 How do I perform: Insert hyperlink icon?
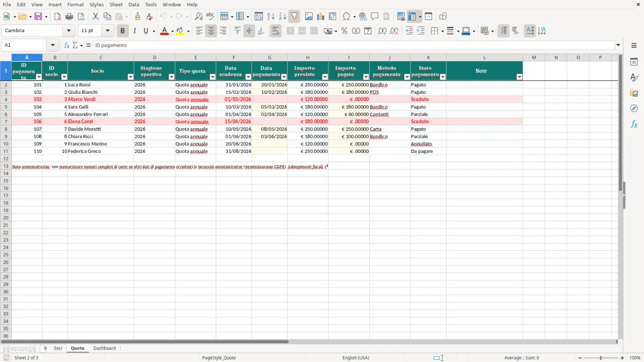363,17
